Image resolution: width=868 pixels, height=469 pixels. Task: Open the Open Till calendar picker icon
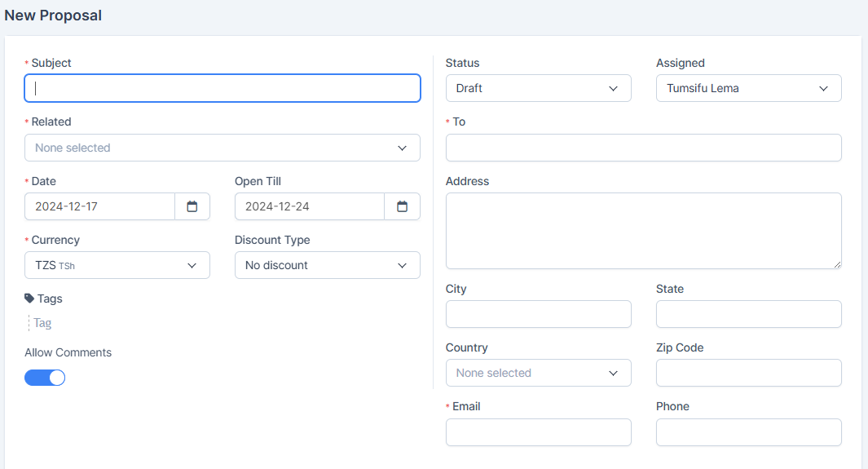402,206
